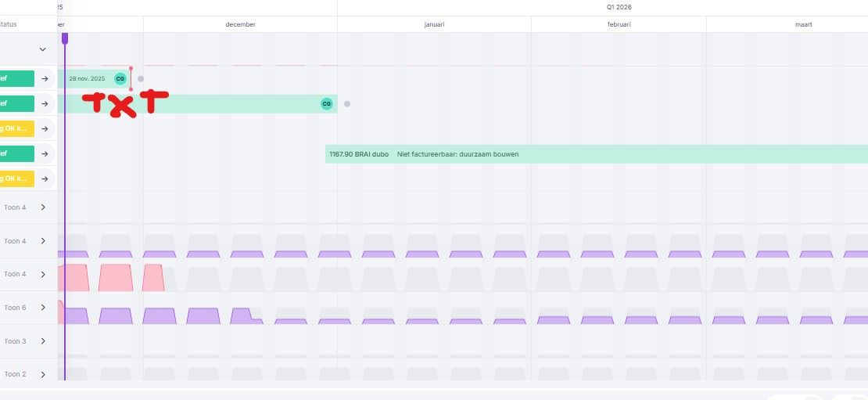Click the purple today marker handle

point(65,38)
